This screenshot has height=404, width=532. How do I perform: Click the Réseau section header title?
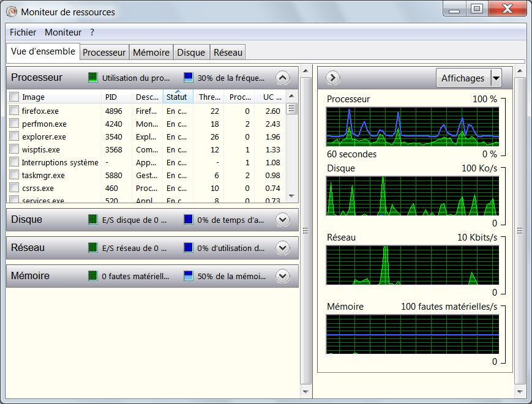pos(28,248)
